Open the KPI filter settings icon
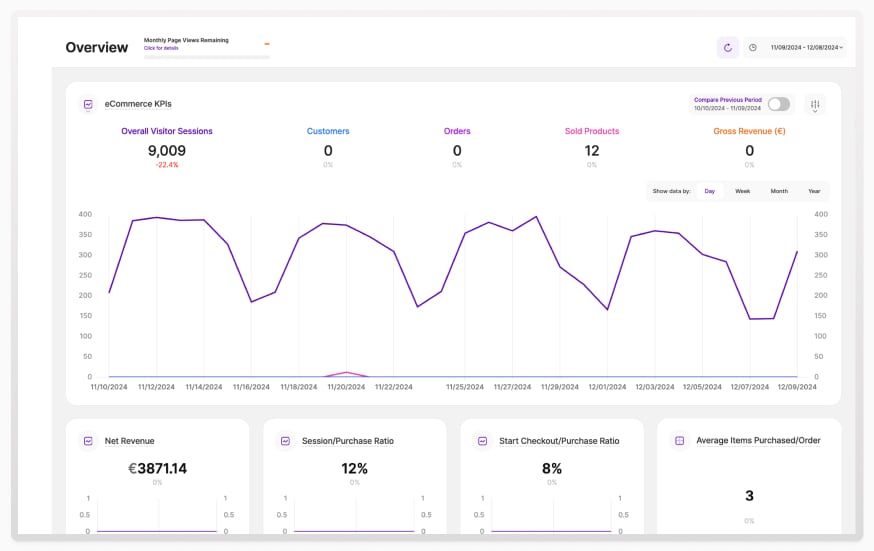The image size is (874, 551). tap(815, 105)
